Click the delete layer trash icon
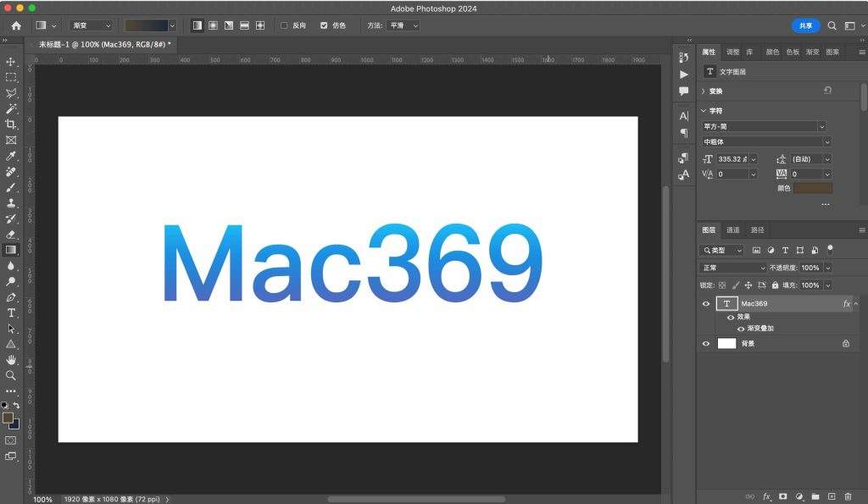Image resolution: width=868 pixels, height=504 pixels. tap(848, 496)
